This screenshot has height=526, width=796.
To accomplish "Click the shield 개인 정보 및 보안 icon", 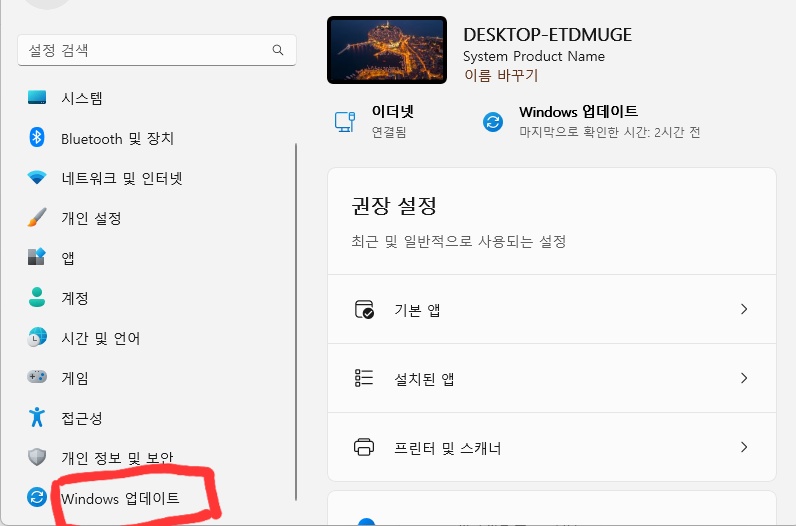I will [37, 457].
